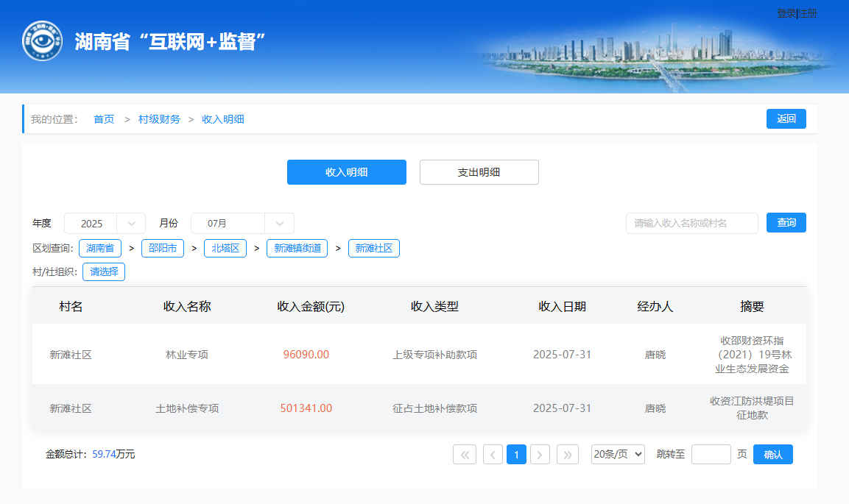Screen dimensions: 849x504
Task: Open the year 2025 dropdown
Action: click(105, 224)
